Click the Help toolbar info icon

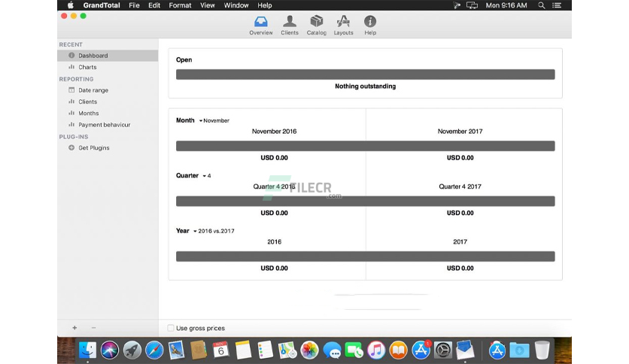tap(370, 26)
